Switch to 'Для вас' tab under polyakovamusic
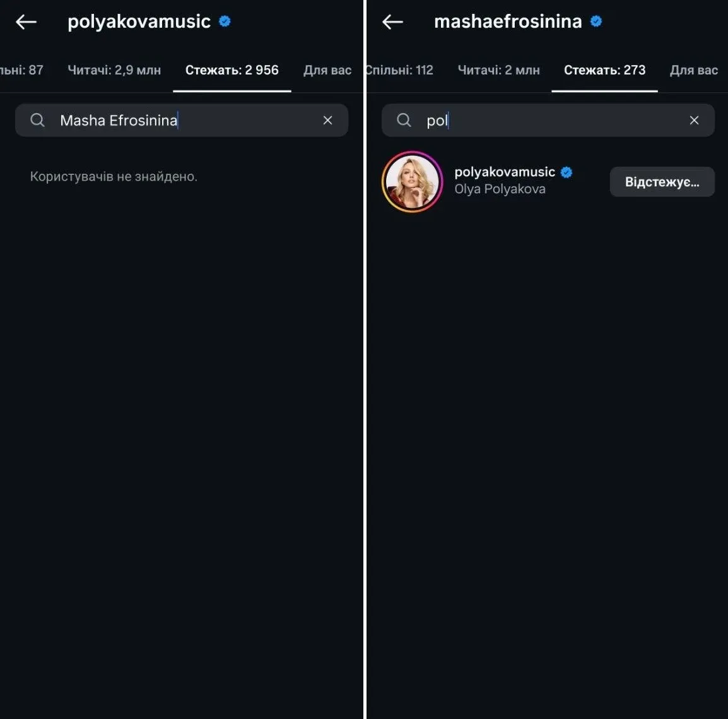 point(327,70)
